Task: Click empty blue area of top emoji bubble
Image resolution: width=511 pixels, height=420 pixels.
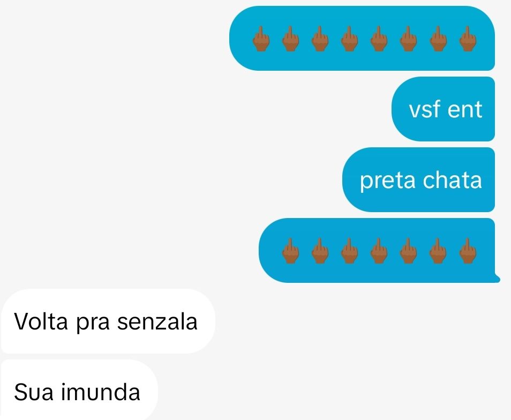Action: click(362, 62)
